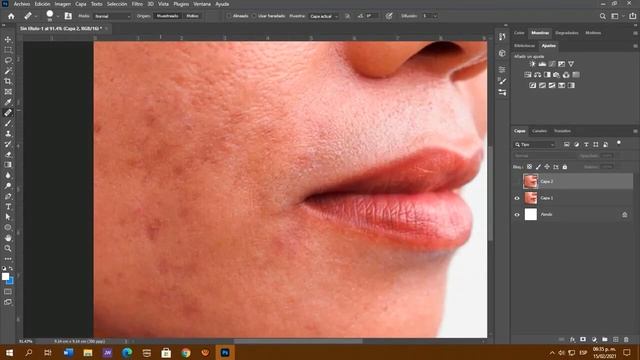
Task: Toggle lock all padlock icon
Action: pyautogui.click(x=565, y=167)
